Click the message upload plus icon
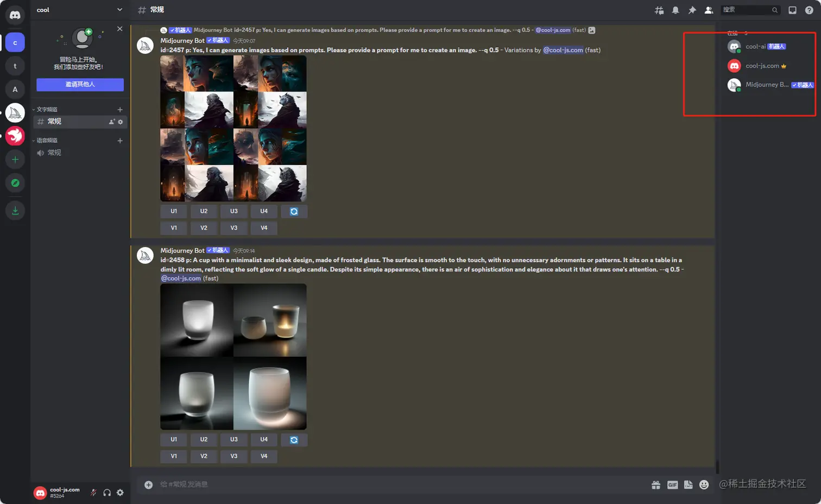The width and height of the screenshot is (821, 504). (x=148, y=484)
